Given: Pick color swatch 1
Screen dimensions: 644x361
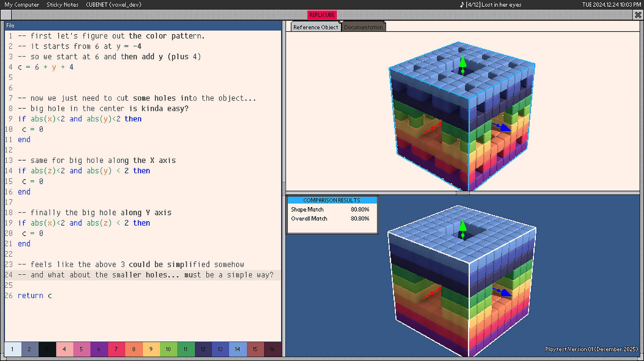Looking at the screenshot, I should 13,349.
